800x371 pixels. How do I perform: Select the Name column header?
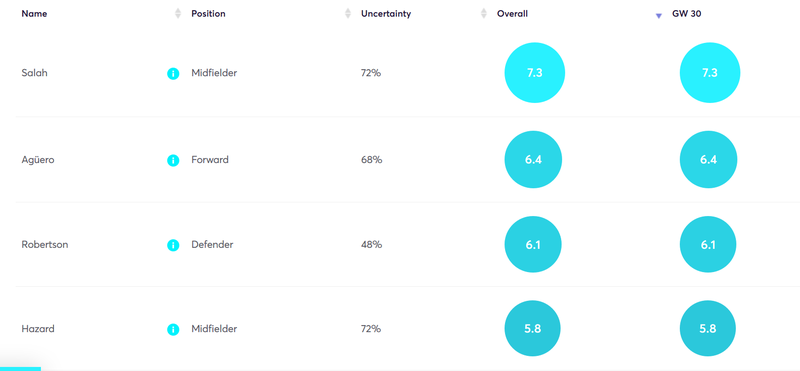pyautogui.click(x=34, y=14)
